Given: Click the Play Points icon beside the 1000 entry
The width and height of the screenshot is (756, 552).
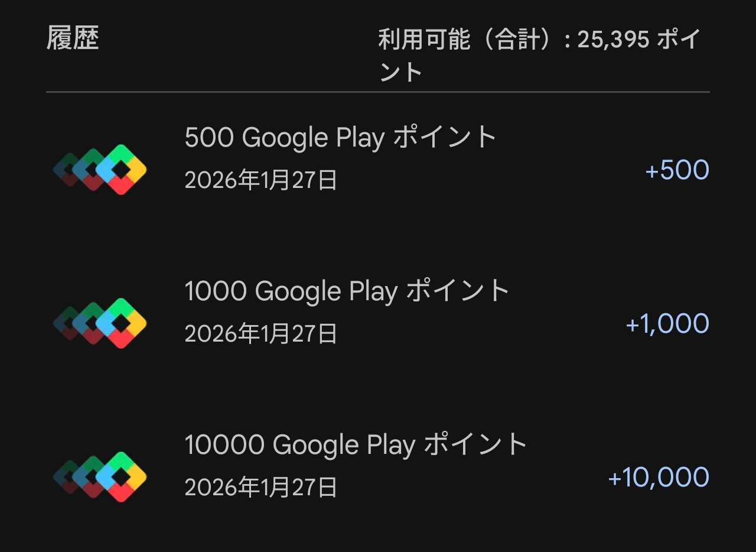Looking at the screenshot, I should [x=100, y=323].
